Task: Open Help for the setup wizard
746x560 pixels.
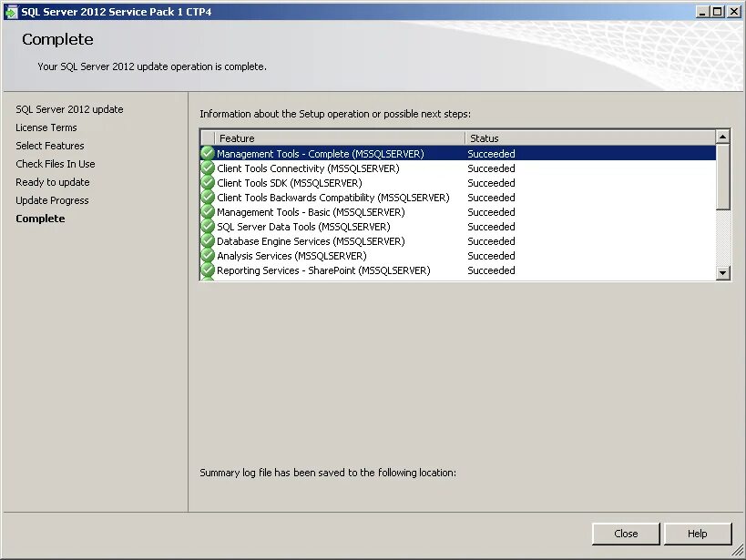Action: tap(698, 534)
